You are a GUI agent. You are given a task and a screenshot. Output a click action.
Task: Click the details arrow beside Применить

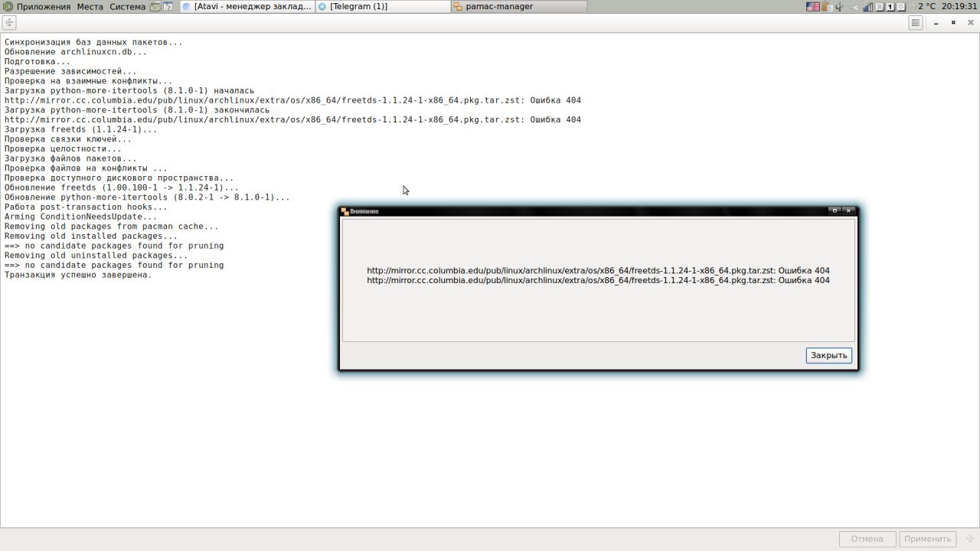click(970, 539)
